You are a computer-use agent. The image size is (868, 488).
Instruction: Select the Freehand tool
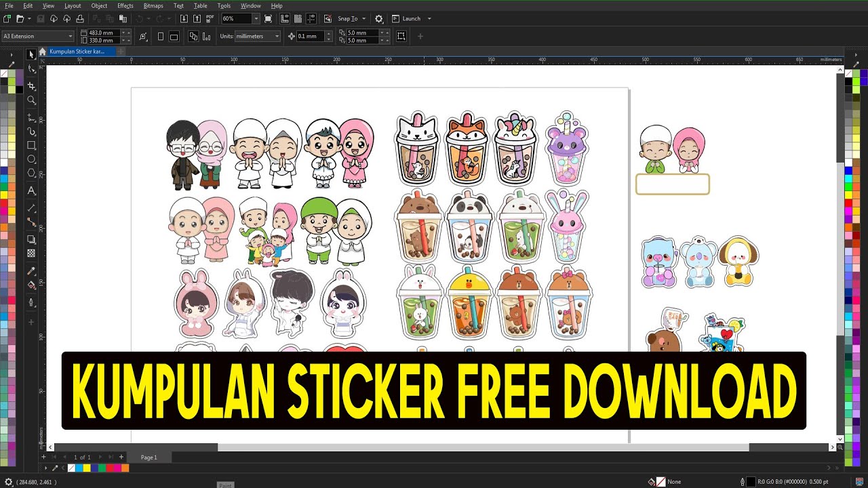pyautogui.click(x=31, y=117)
